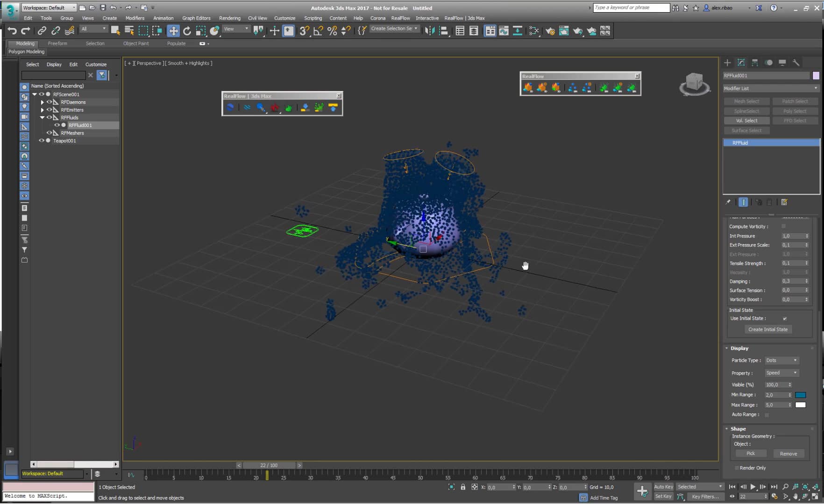Screen dimensions: 824x504
Task: Switch to the Create command panel tab
Action: pyautogui.click(x=727, y=63)
